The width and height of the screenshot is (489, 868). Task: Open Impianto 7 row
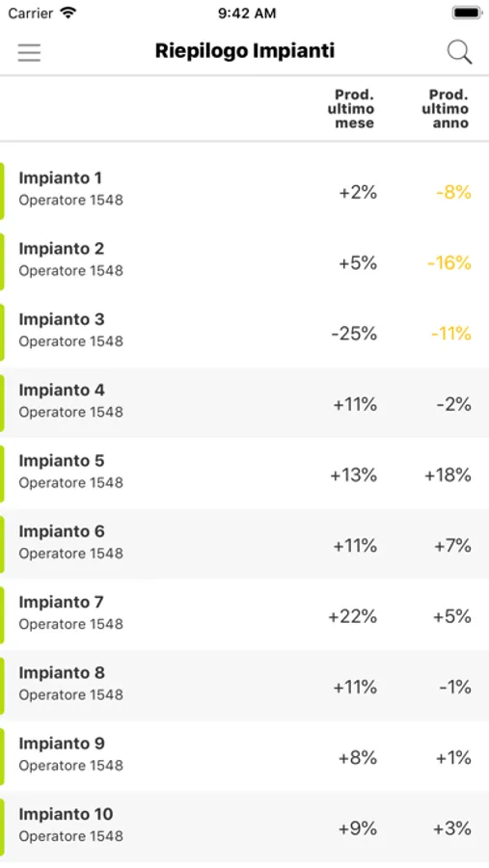[x=244, y=615]
